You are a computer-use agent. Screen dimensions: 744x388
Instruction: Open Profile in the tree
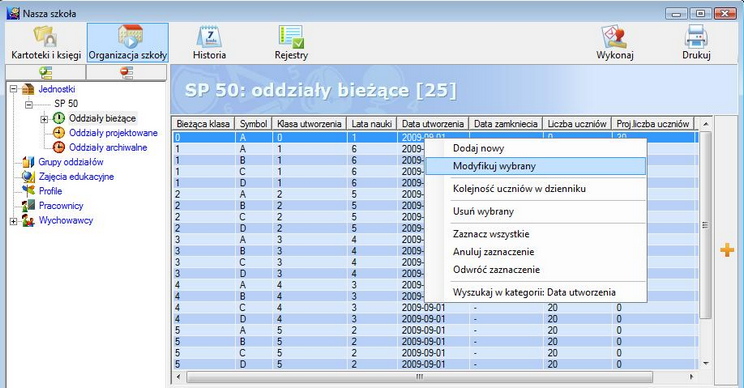[x=50, y=191]
